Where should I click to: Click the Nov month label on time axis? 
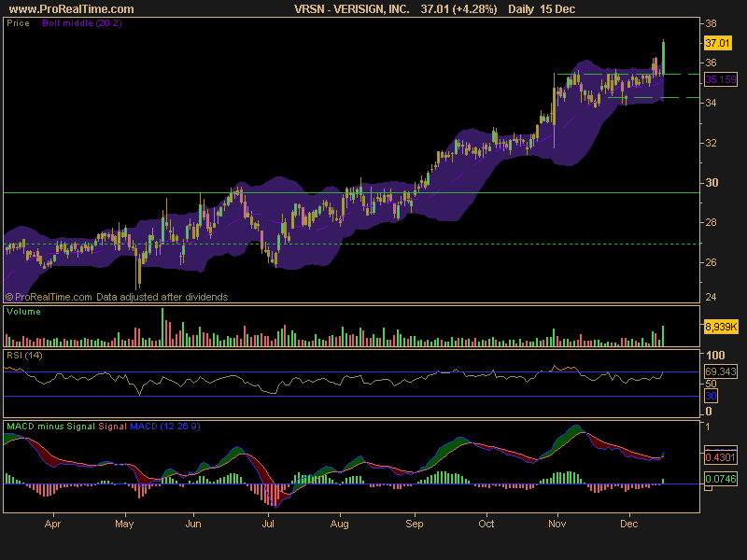[557, 524]
